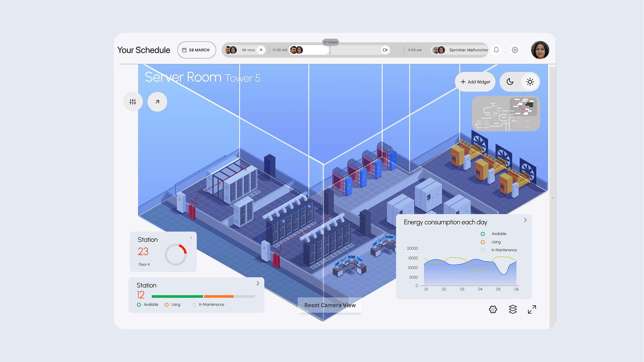Click the flower-shaped settings icon at bottom

(493, 309)
